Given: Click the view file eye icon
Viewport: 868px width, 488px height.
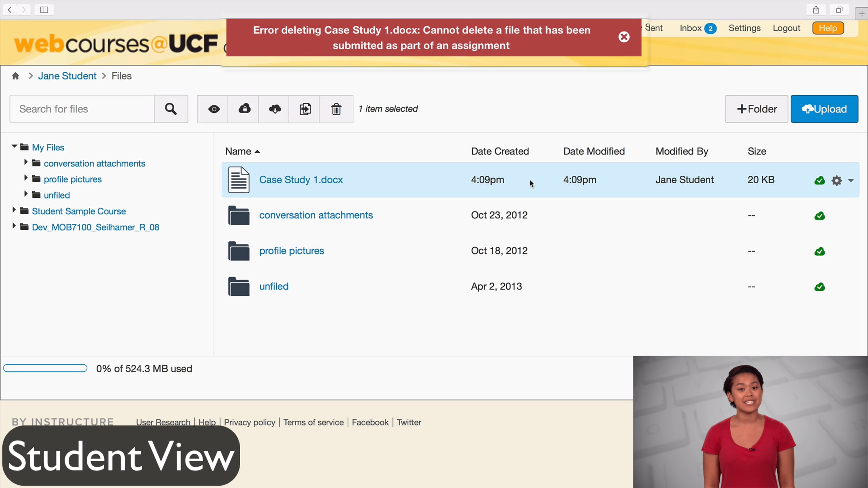Looking at the screenshot, I should (213, 109).
